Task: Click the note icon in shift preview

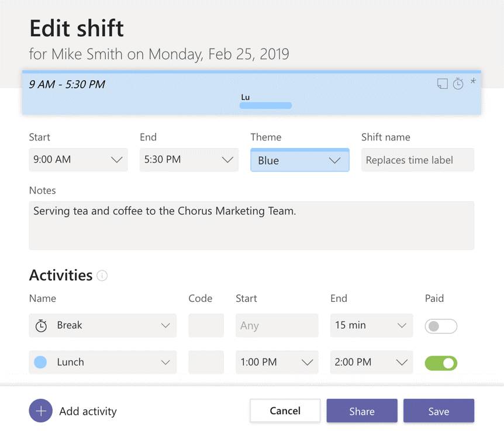Action: (x=443, y=84)
